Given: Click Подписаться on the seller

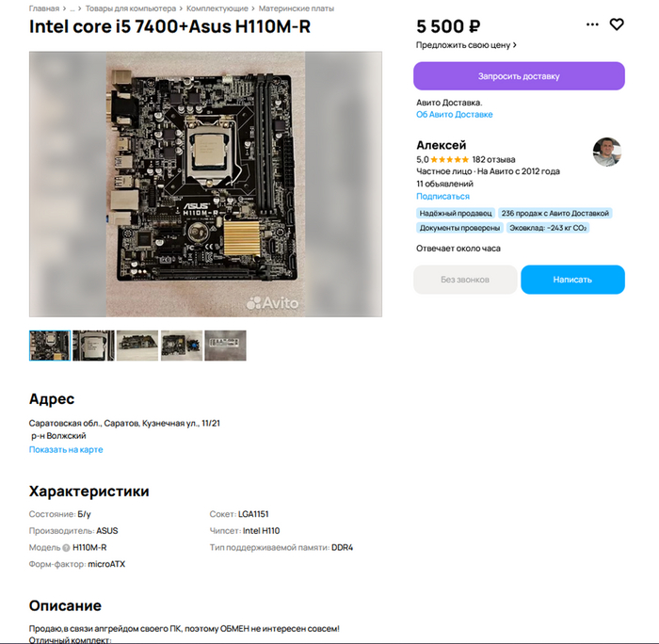Looking at the screenshot, I should (x=442, y=197).
